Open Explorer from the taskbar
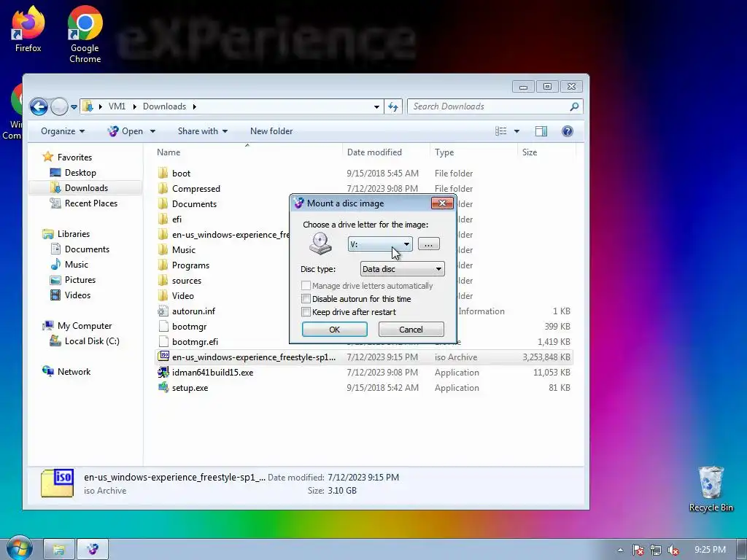The width and height of the screenshot is (747, 560). (x=58, y=550)
